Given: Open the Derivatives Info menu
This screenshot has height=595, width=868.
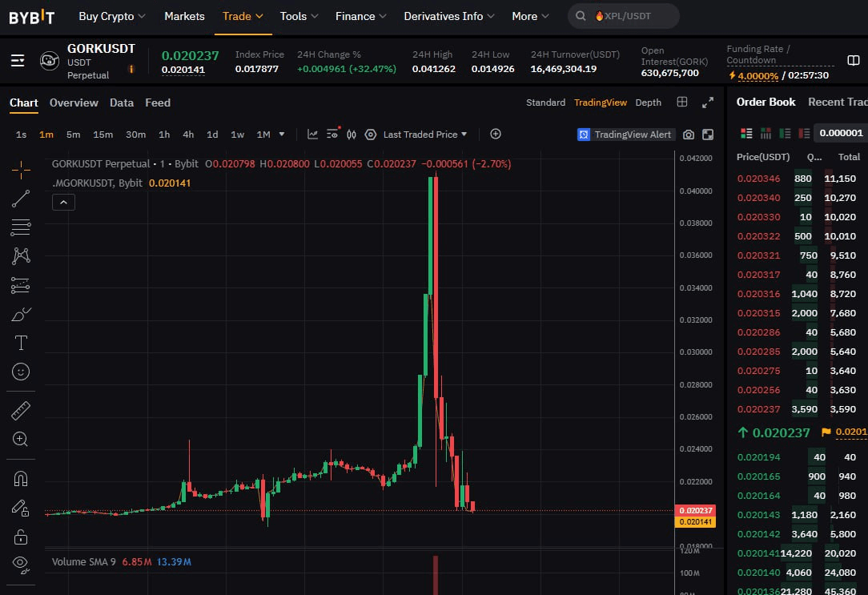Looking at the screenshot, I should point(449,16).
